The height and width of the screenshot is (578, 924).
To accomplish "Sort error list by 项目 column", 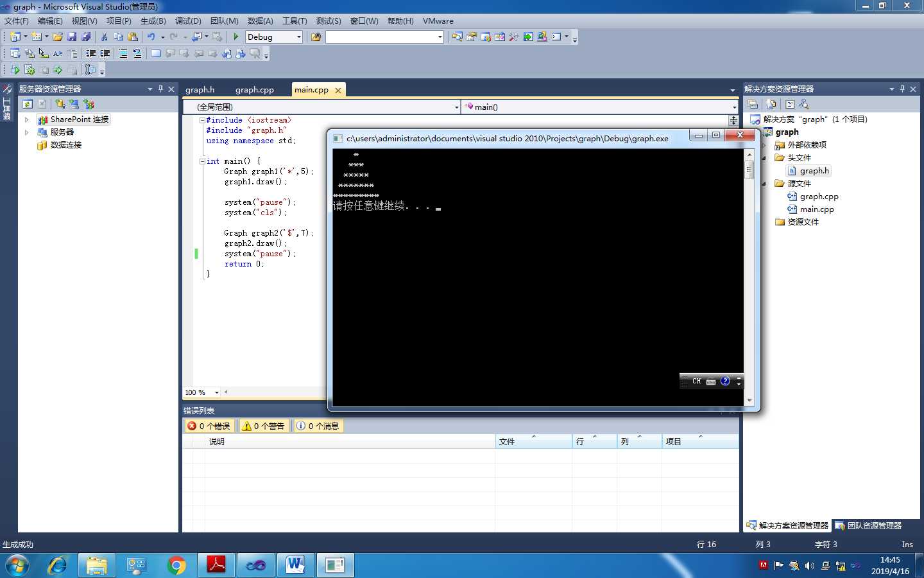I will tap(700, 441).
